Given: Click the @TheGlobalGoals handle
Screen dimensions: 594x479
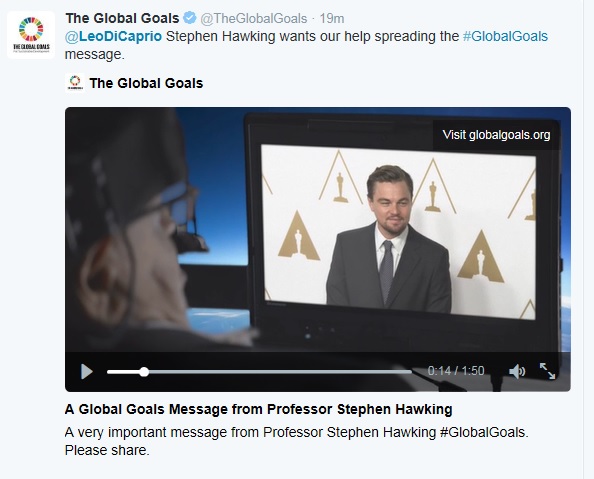Looking at the screenshot, I should (x=253, y=18).
